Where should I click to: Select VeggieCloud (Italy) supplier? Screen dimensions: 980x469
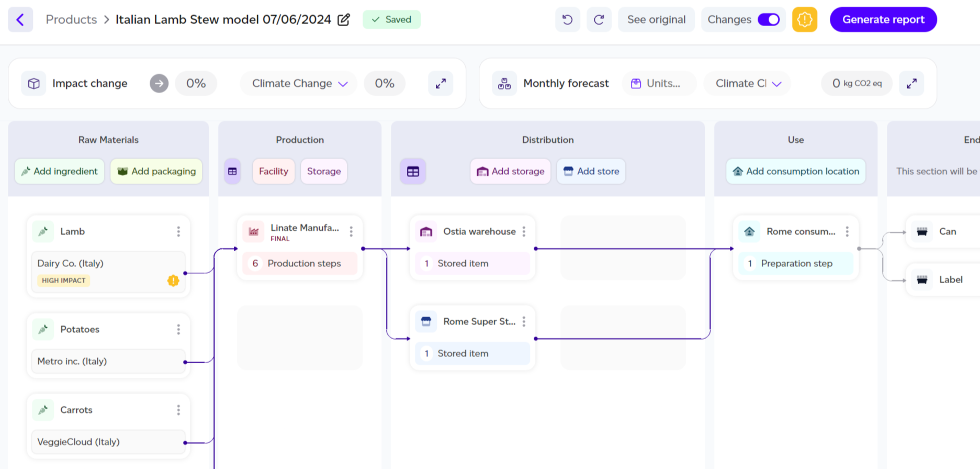point(108,442)
